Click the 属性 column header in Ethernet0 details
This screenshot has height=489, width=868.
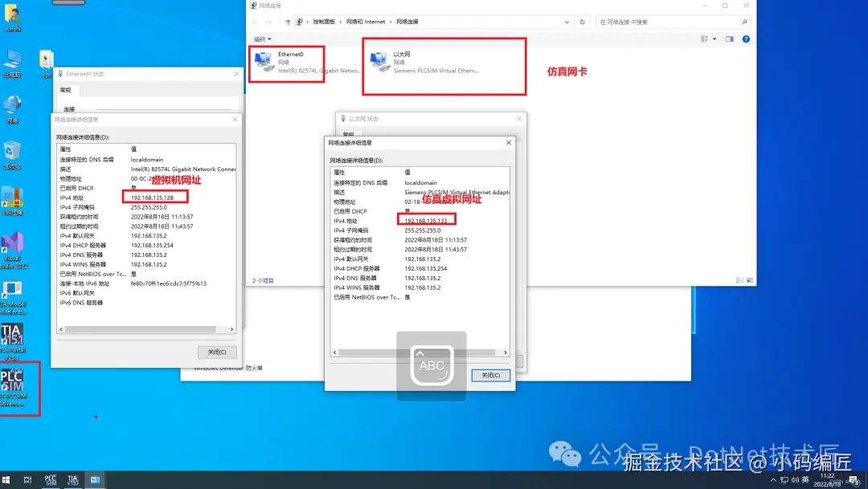click(x=65, y=149)
